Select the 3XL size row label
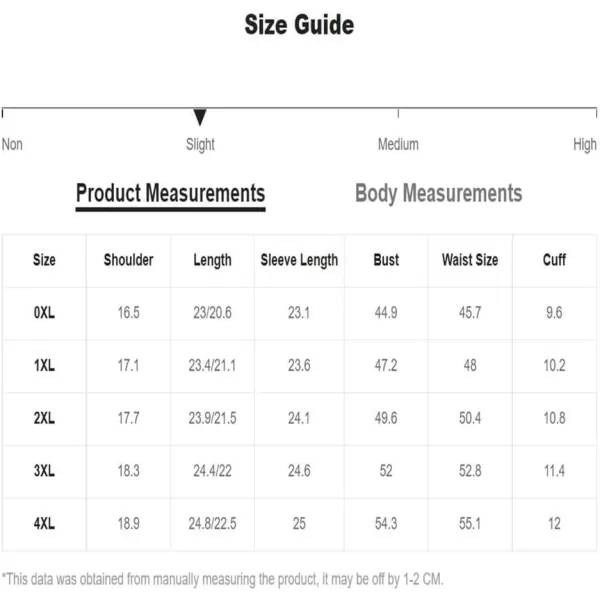 [44, 471]
